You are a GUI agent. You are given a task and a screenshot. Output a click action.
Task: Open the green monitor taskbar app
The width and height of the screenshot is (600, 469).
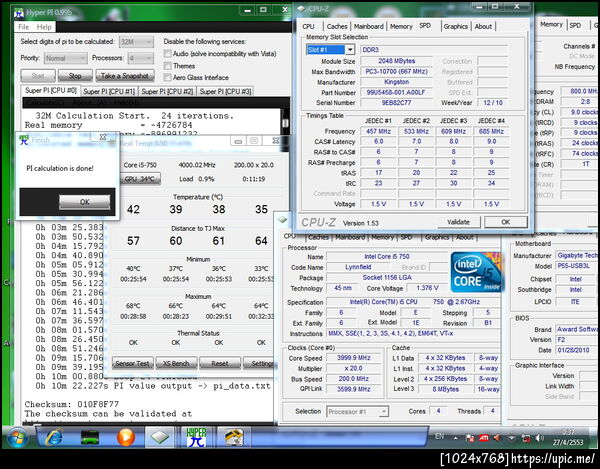(90, 437)
